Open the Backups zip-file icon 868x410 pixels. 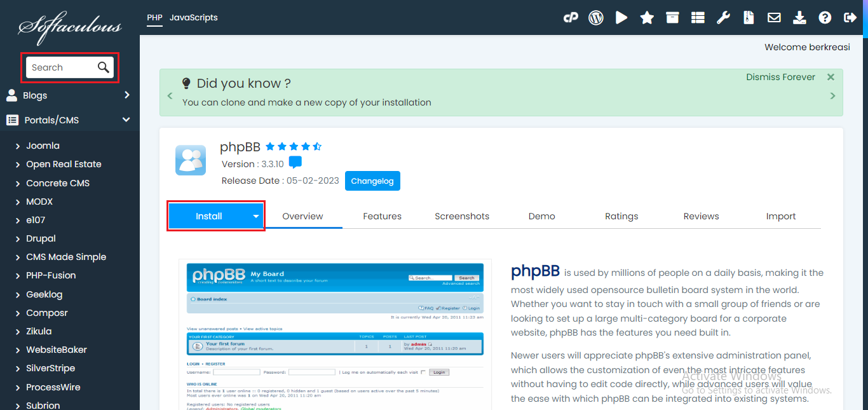749,17
